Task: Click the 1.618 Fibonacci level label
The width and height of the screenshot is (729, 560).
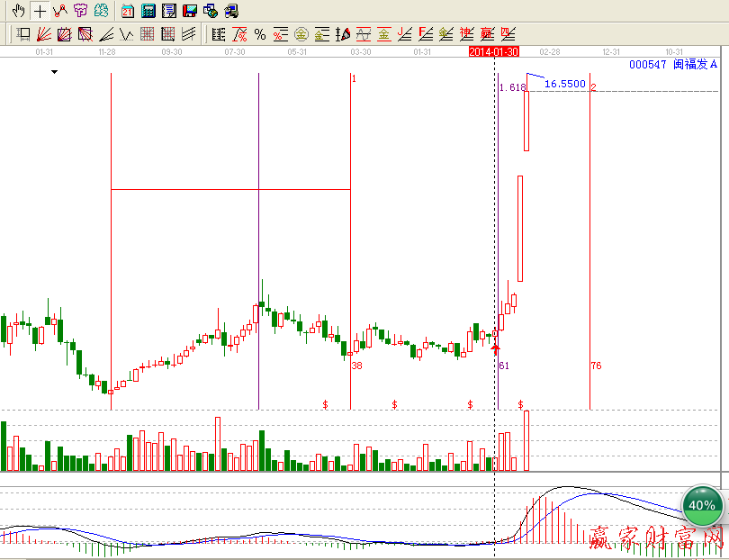Action: coord(510,87)
